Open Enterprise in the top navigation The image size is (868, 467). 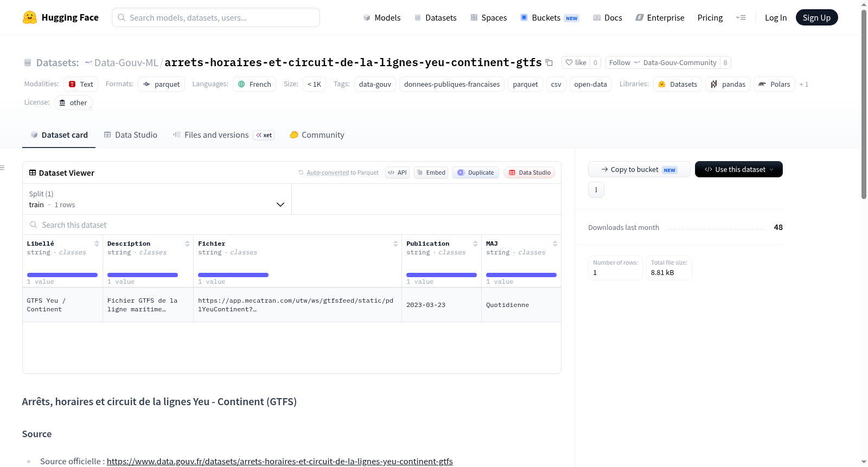[660, 17]
